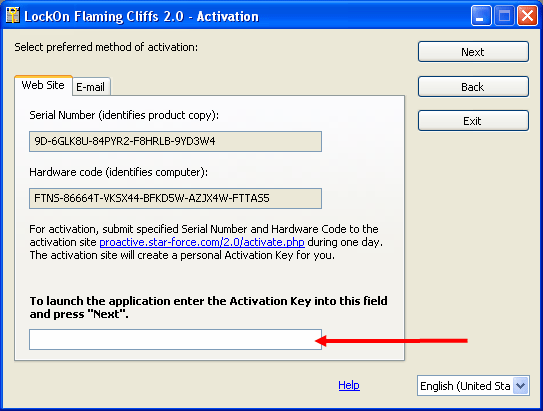Minimize the Activation window
This screenshot has width=543, height=411.
481,16
